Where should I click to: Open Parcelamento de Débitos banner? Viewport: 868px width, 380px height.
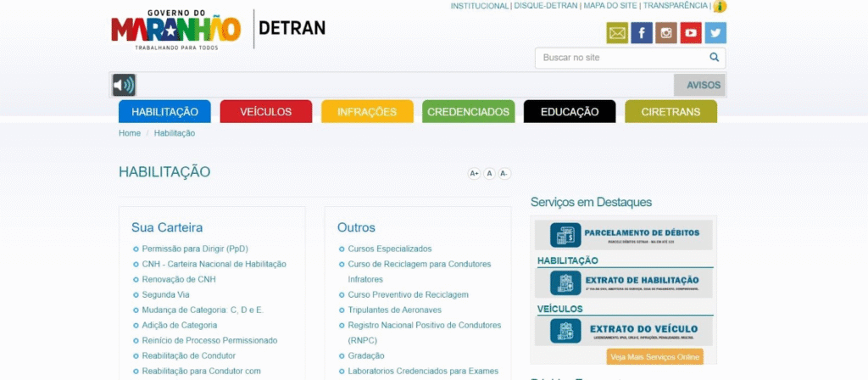click(x=623, y=235)
